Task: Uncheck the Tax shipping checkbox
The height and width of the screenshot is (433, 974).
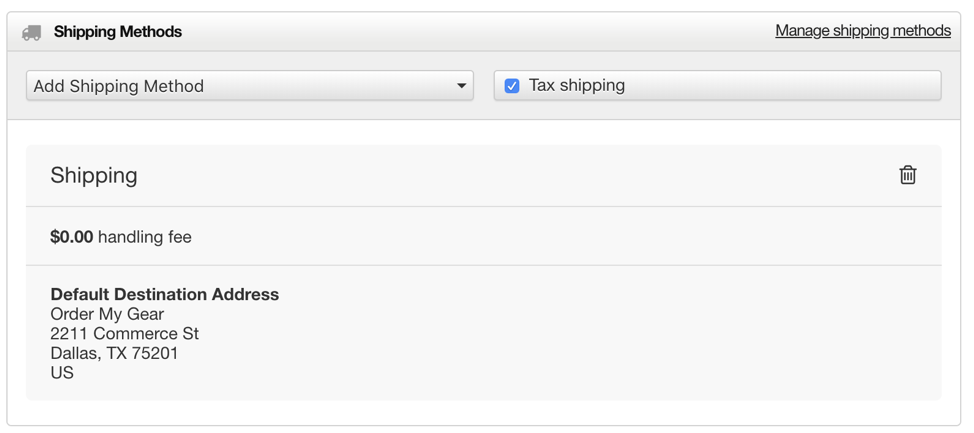Action: click(x=512, y=86)
